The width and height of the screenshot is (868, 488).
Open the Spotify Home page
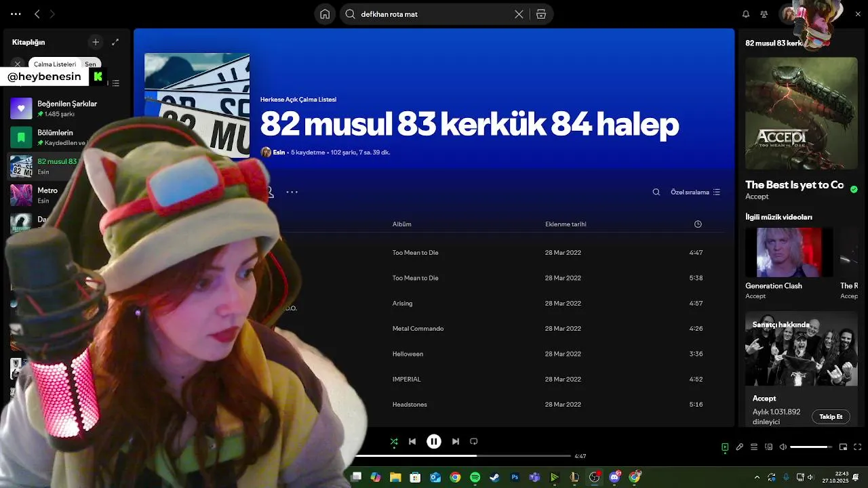click(x=325, y=14)
